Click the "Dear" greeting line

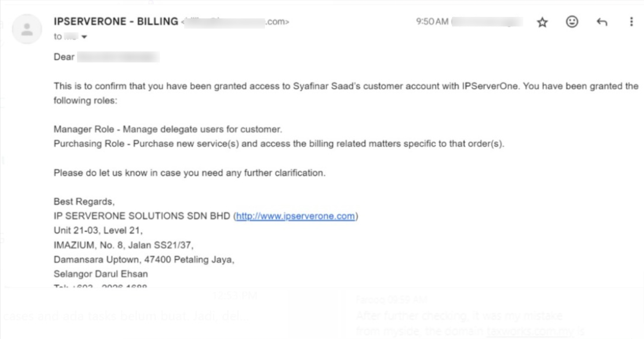tap(64, 57)
